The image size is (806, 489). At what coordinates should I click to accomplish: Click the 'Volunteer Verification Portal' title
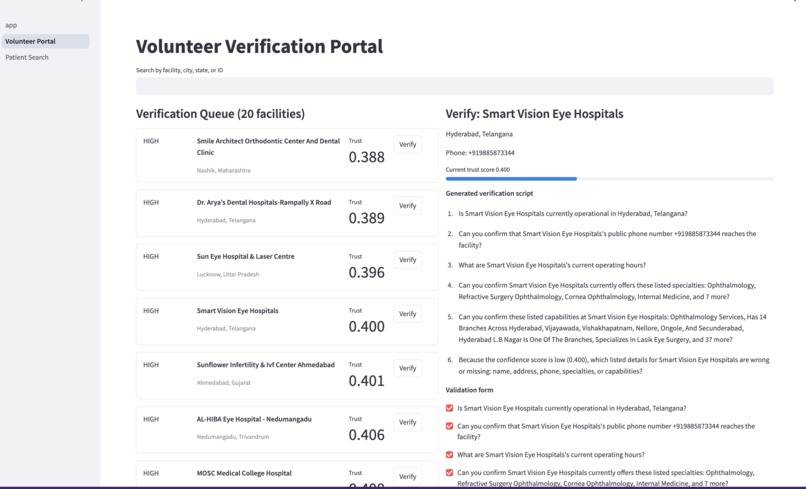tap(259, 46)
